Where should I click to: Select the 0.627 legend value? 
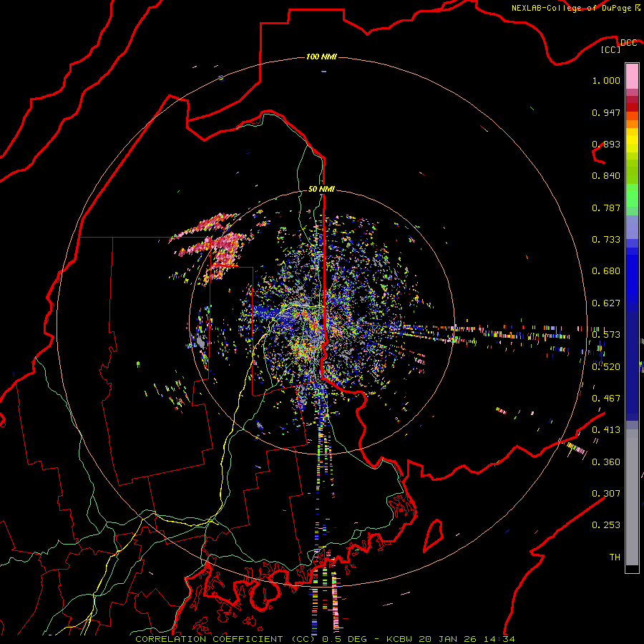pyautogui.click(x=606, y=303)
